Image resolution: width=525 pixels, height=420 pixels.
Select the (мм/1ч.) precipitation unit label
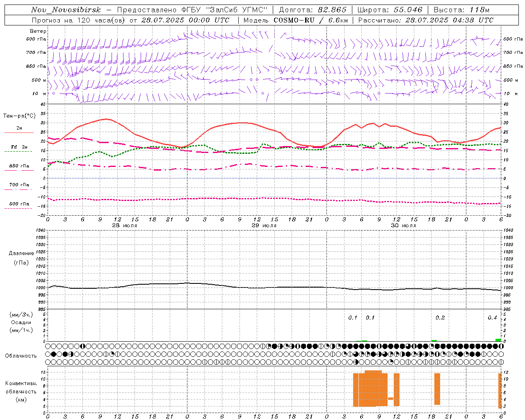pos(21,330)
